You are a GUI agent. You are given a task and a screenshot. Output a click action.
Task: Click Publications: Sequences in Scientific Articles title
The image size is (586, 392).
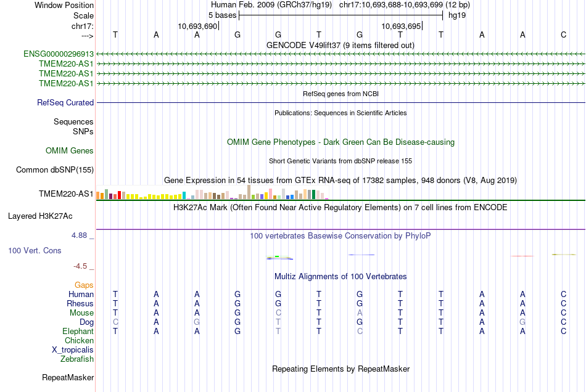[x=340, y=113]
